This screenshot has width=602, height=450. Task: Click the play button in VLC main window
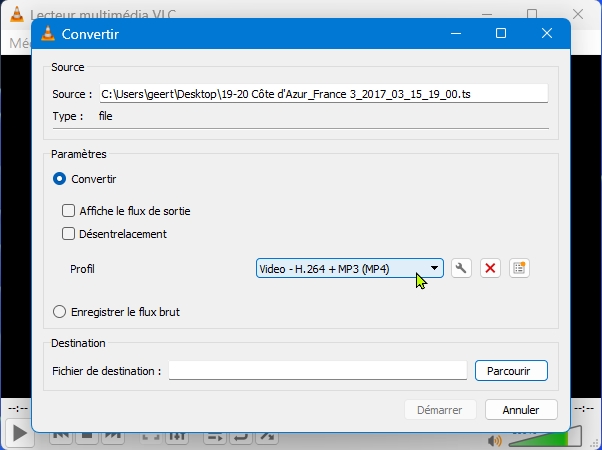click(18, 434)
